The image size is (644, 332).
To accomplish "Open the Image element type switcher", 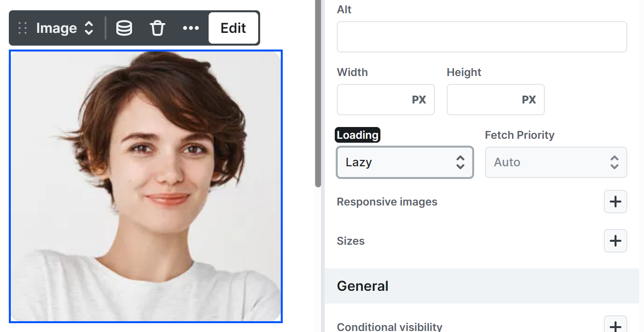I will (64, 28).
